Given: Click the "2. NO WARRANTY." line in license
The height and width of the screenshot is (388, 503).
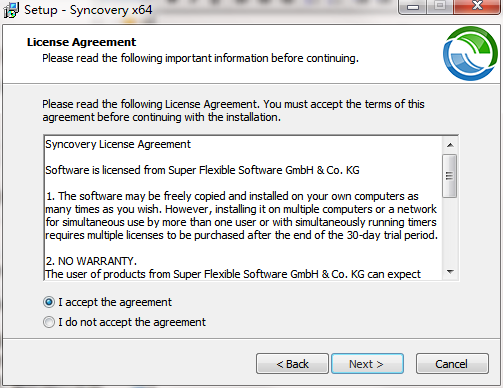Looking at the screenshot, I should point(91,261).
